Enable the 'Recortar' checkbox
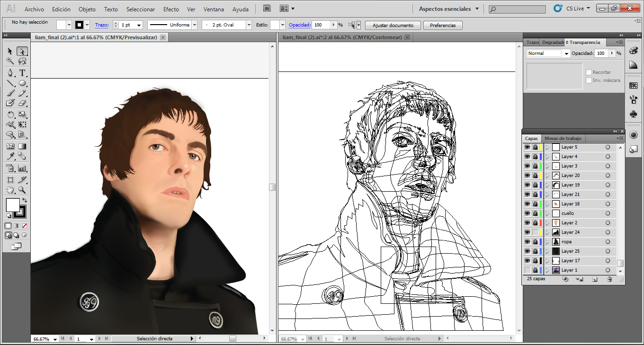 [589, 72]
